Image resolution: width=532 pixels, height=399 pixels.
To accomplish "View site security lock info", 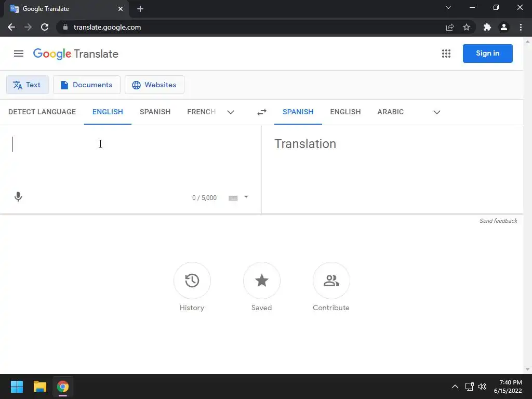I will point(65,27).
